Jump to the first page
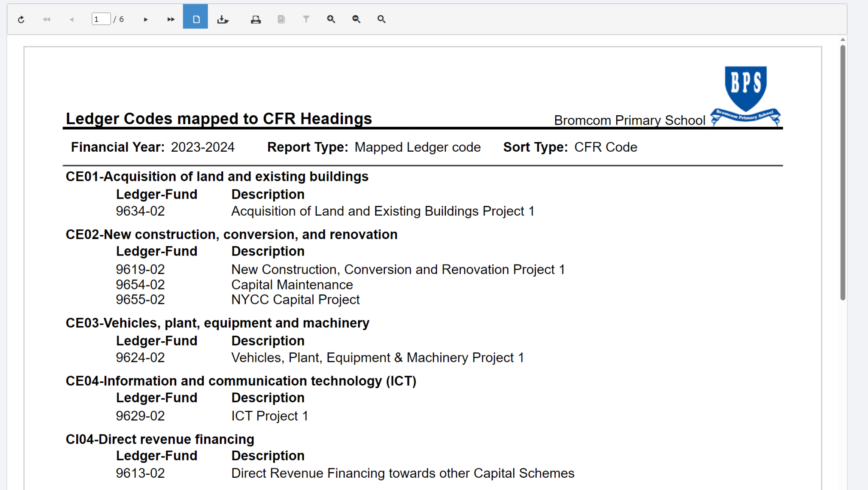Image resolution: width=868 pixels, height=490 pixels. [46, 19]
